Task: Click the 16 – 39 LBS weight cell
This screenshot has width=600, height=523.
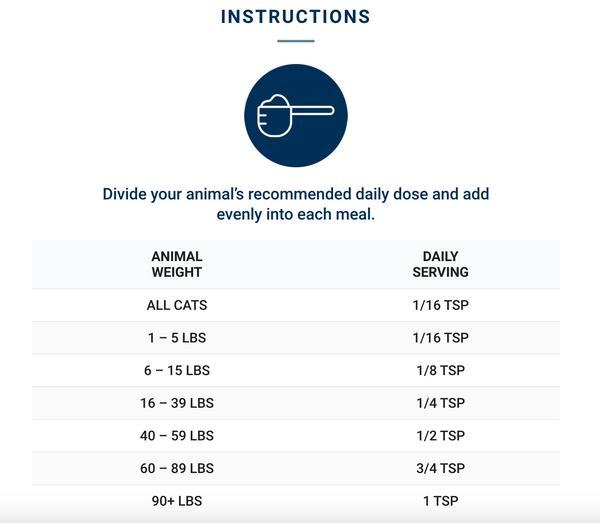Action: (x=176, y=403)
